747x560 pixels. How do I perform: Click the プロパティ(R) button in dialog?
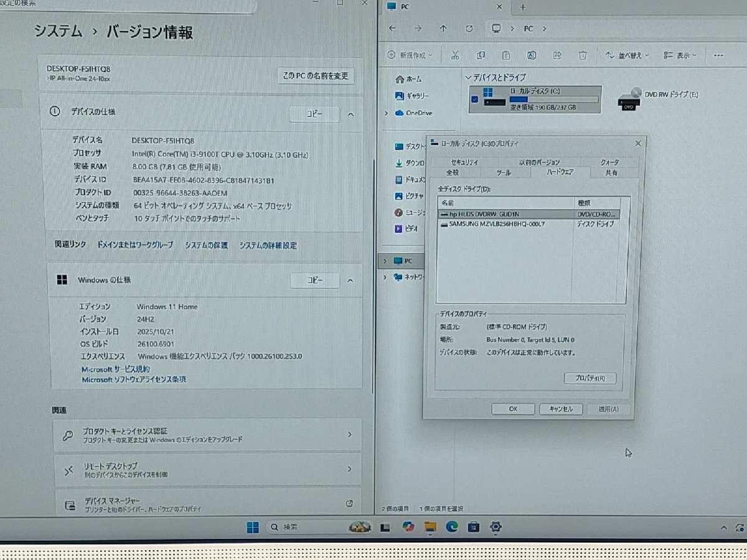tap(590, 378)
